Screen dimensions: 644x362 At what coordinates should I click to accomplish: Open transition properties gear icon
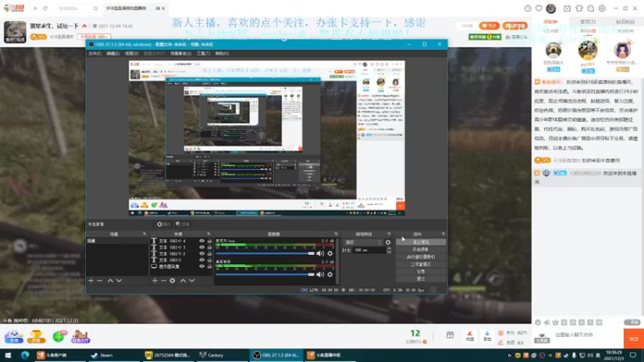coord(388,242)
